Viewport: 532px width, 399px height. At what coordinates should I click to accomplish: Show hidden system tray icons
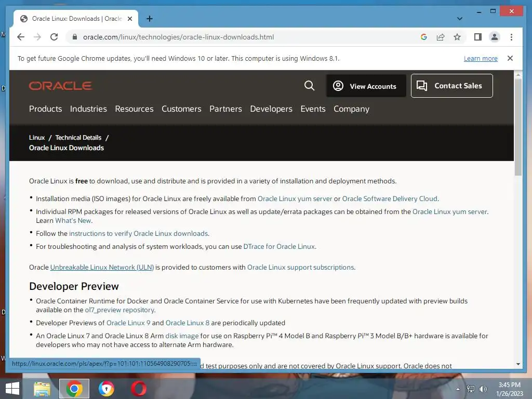click(x=458, y=389)
